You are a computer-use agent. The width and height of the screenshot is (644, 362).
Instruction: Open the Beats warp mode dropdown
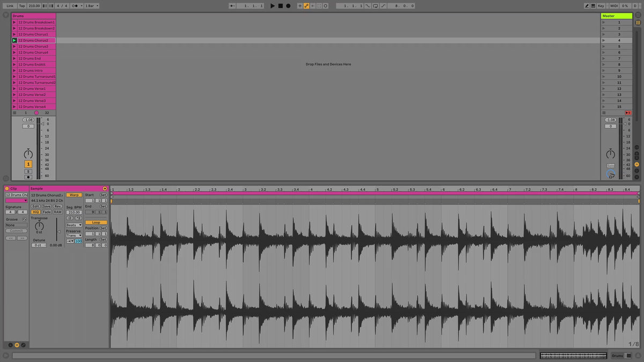click(x=74, y=225)
